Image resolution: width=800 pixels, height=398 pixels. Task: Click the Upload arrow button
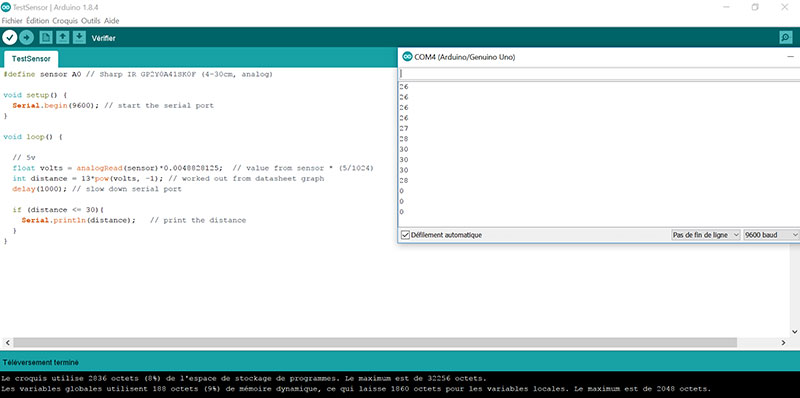(27, 38)
